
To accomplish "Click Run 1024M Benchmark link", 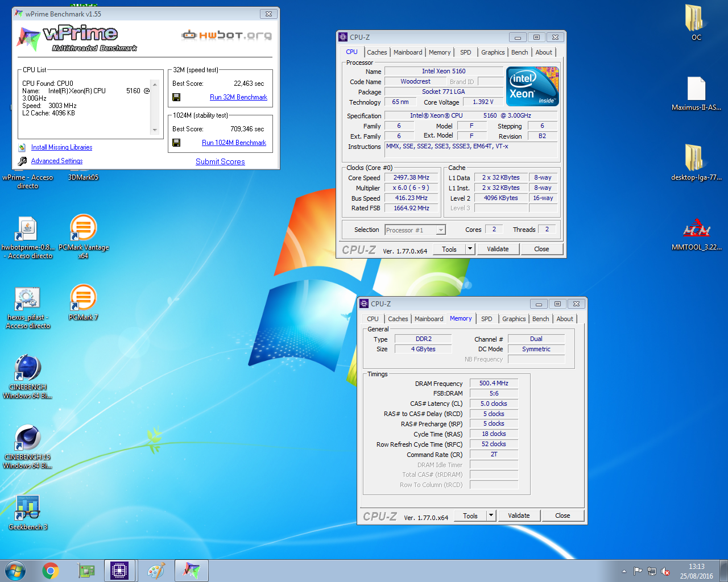I will 234,143.
